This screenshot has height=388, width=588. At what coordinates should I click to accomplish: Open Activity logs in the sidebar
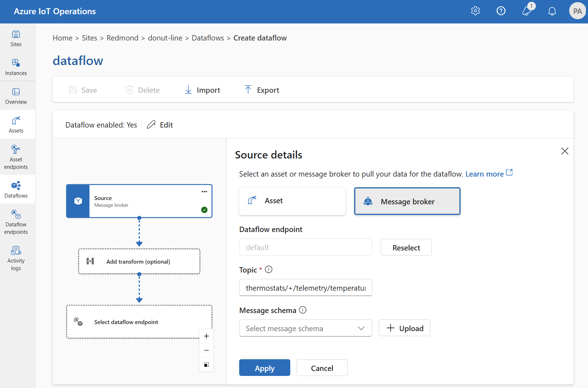[x=16, y=258]
